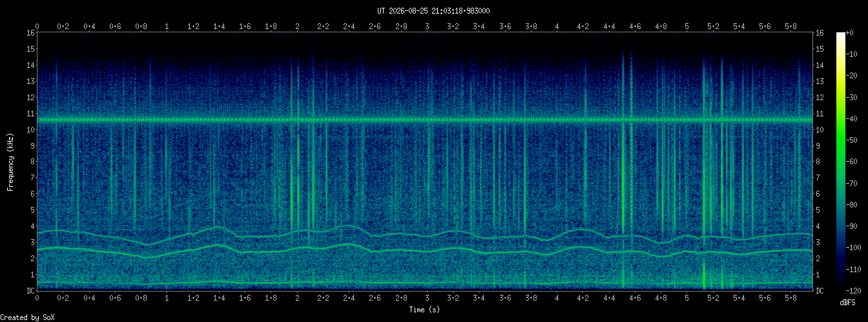Click the 1 second mark on top time axis
868x322 pixels.
167,27
